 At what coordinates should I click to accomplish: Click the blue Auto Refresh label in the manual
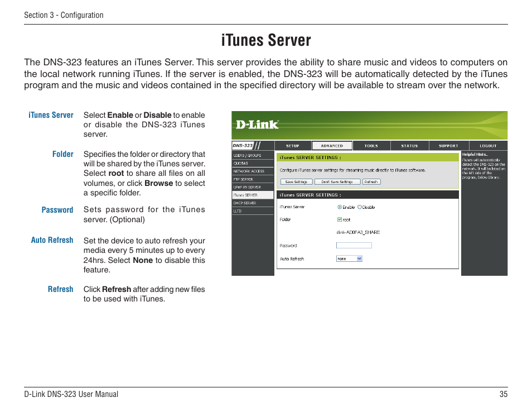point(52,240)
